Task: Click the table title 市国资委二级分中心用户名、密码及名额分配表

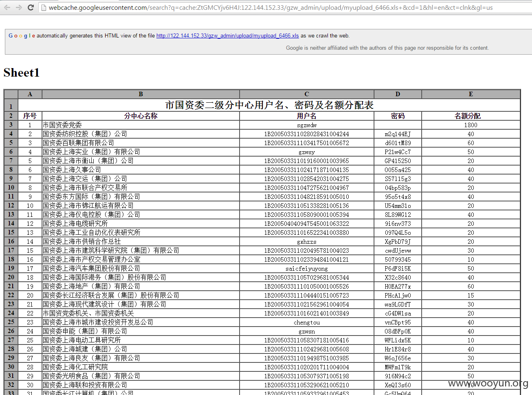Action: [269, 105]
